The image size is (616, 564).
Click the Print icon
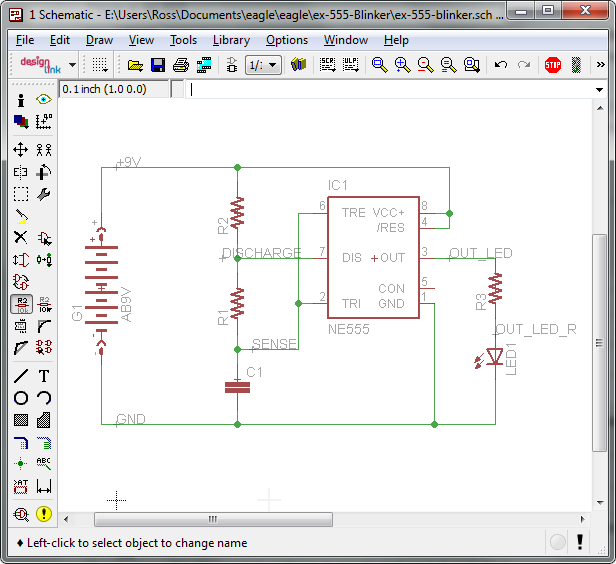click(x=181, y=65)
